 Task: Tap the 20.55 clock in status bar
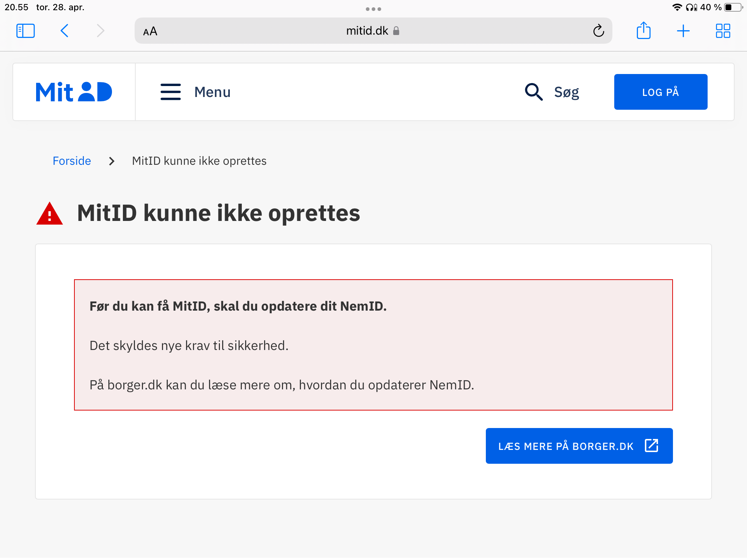pos(16,7)
